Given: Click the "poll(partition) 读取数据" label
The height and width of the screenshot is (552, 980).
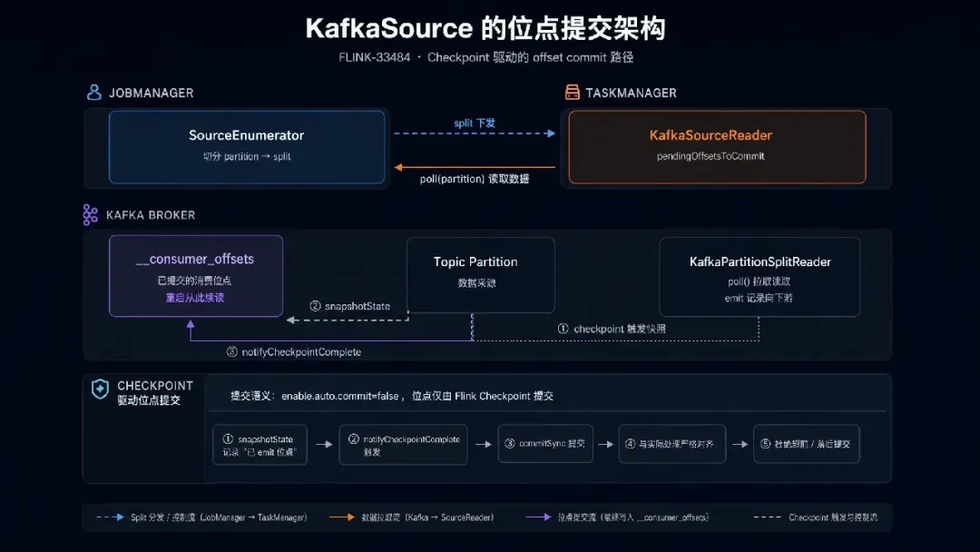Looking at the screenshot, I should pyautogui.click(x=475, y=179).
